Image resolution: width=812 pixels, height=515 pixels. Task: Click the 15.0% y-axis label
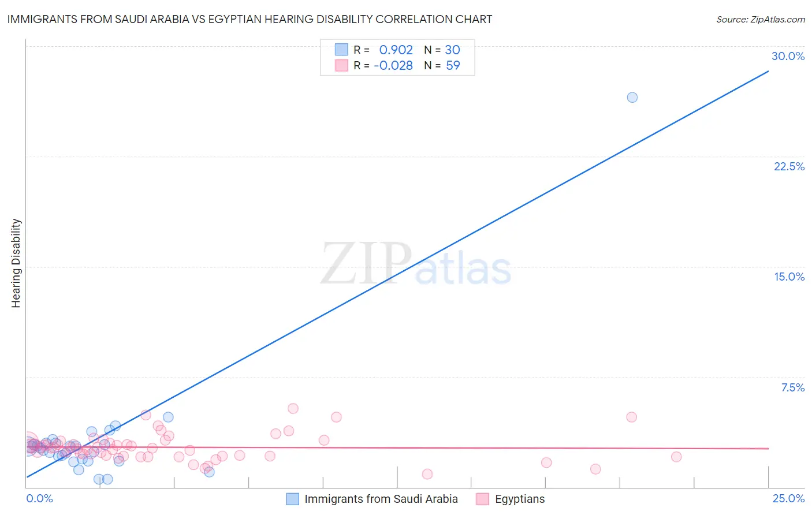pos(789,277)
